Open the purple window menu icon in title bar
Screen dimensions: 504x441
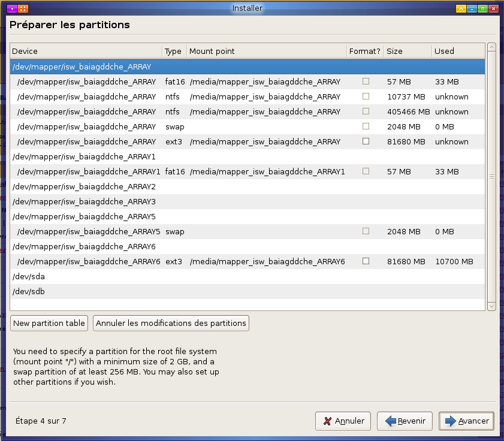(x=11, y=8)
